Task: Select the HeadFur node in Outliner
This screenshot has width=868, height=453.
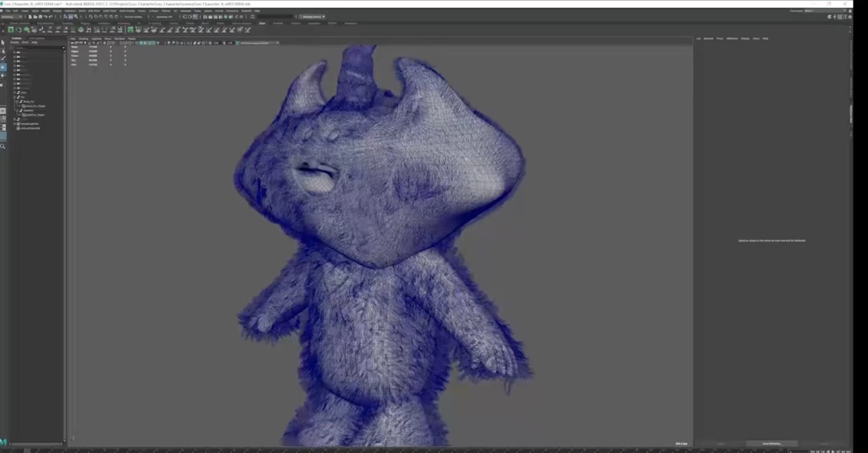Action: 27,110
